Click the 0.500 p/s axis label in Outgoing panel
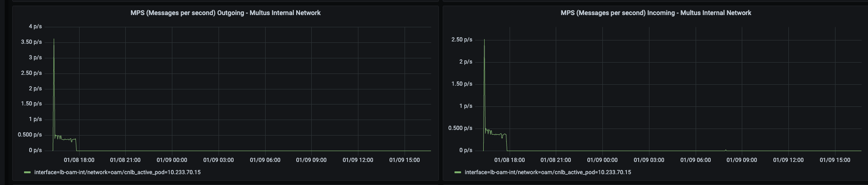The height and width of the screenshot is (185, 868). (x=30, y=135)
